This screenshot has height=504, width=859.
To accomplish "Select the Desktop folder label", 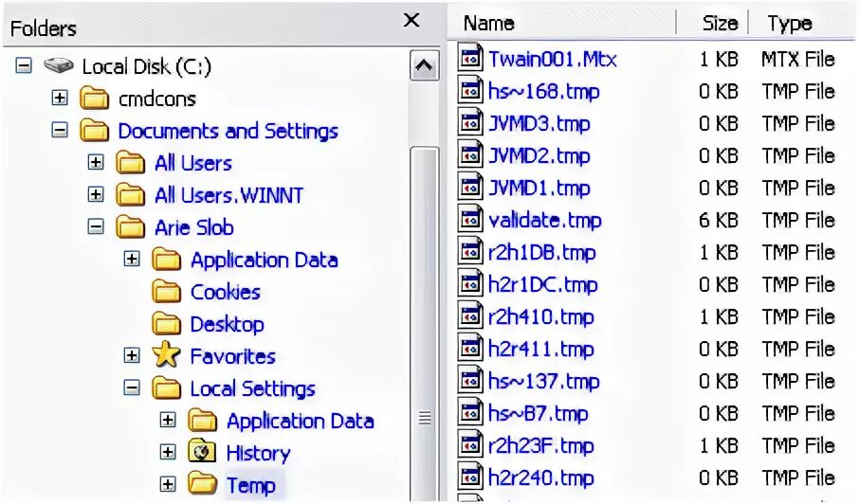I will pyautogui.click(x=227, y=325).
